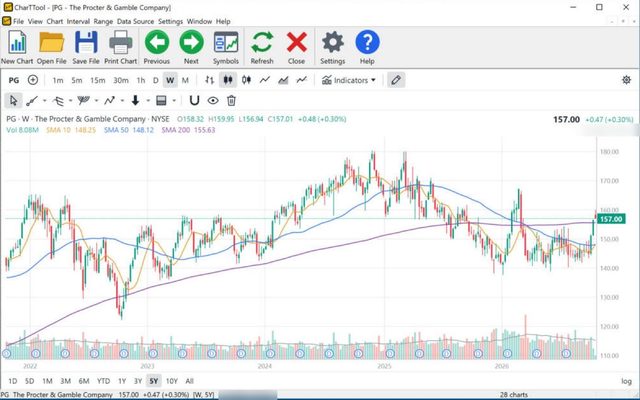Open the New Chart tool
Viewport: 640px width, 400px height.
[17, 47]
